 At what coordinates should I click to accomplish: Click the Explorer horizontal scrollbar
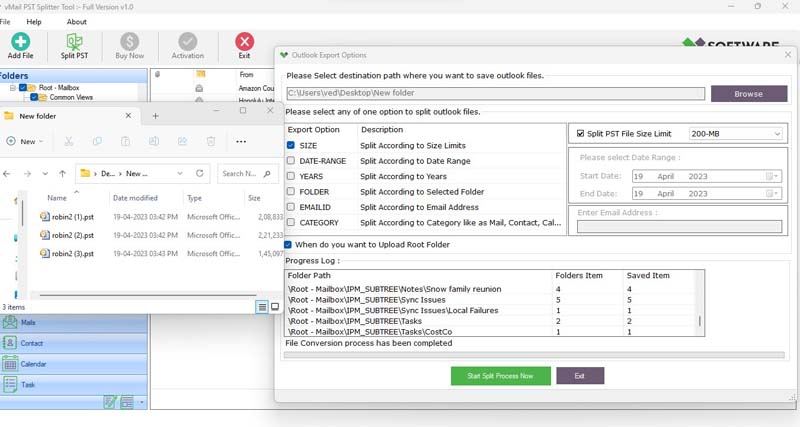point(148,295)
